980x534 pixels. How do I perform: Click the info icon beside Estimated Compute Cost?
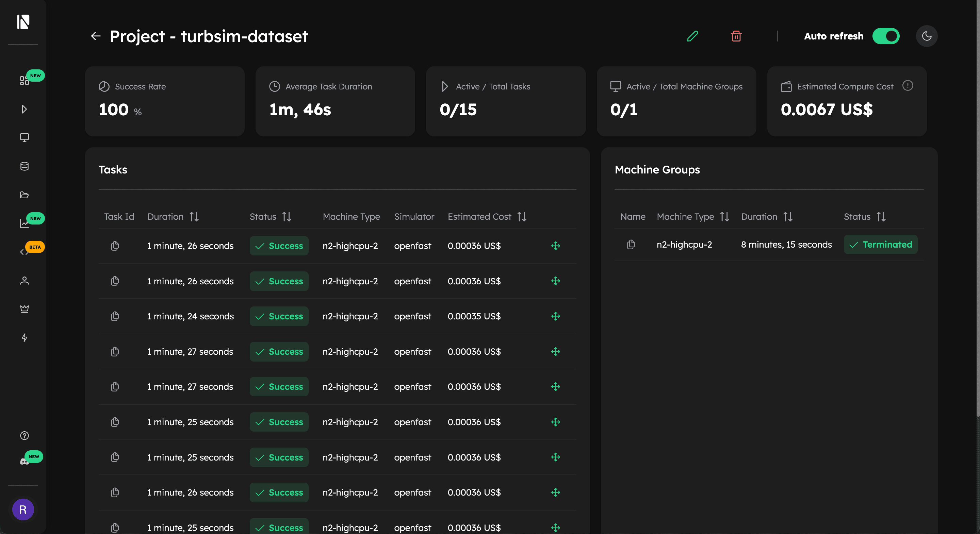(907, 86)
